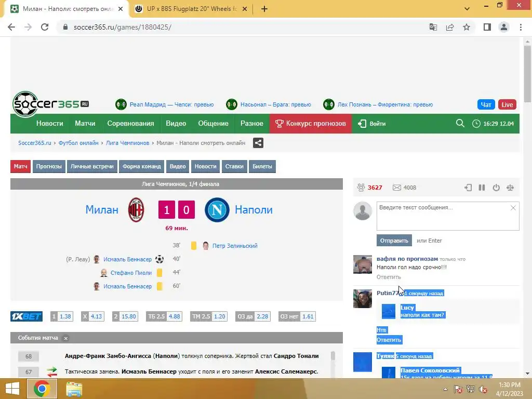Turn off chat with power icon
532x399 pixels.
click(x=496, y=187)
